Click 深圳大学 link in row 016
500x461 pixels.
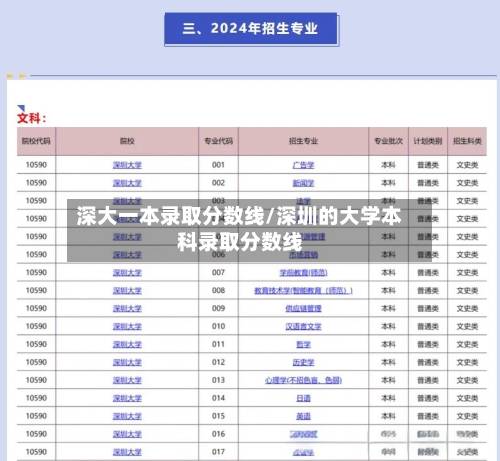(x=127, y=434)
